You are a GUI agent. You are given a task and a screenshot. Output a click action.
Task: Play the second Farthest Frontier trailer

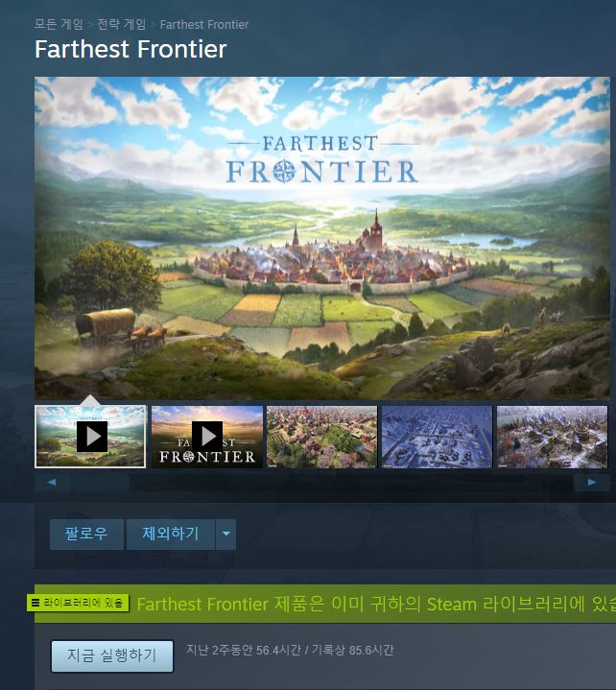point(207,437)
